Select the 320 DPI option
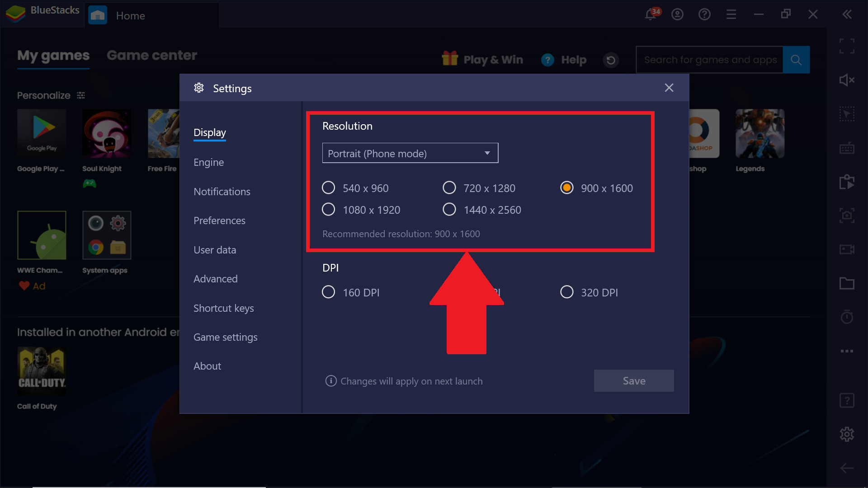Image resolution: width=868 pixels, height=488 pixels. click(567, 292)
